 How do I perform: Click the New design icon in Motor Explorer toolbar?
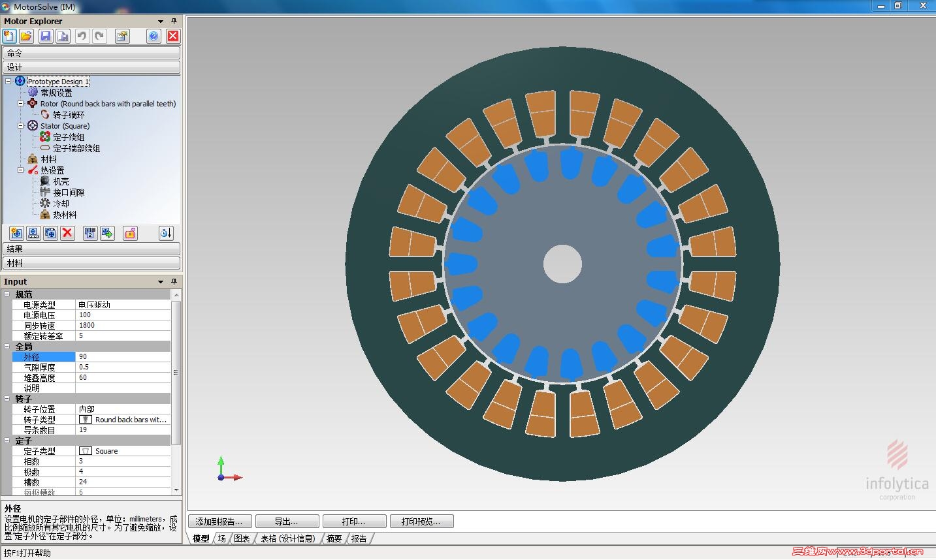click(x=9, y=37)
